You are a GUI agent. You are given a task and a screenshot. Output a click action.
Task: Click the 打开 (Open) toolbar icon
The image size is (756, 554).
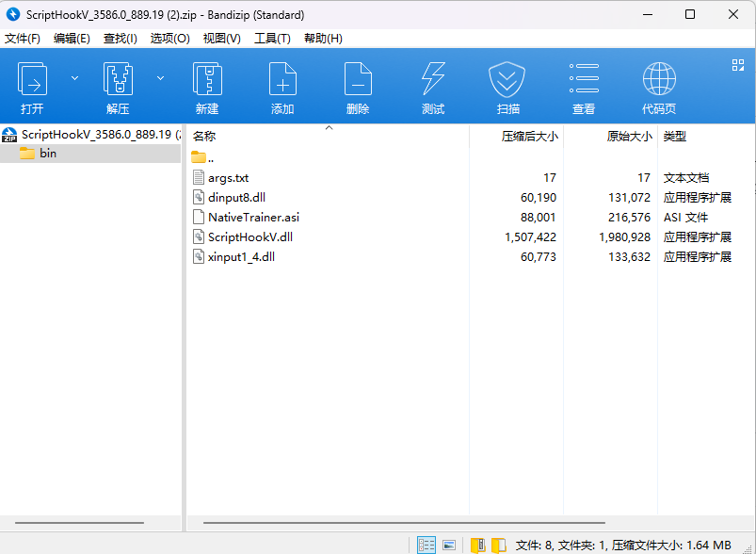point(32,78)
